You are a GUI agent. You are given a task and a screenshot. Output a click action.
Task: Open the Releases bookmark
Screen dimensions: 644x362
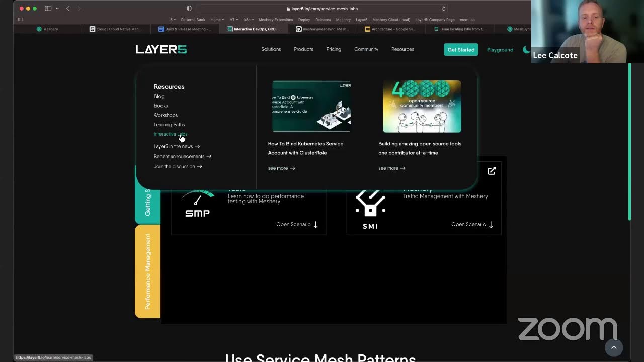click(x=323, y=20)
